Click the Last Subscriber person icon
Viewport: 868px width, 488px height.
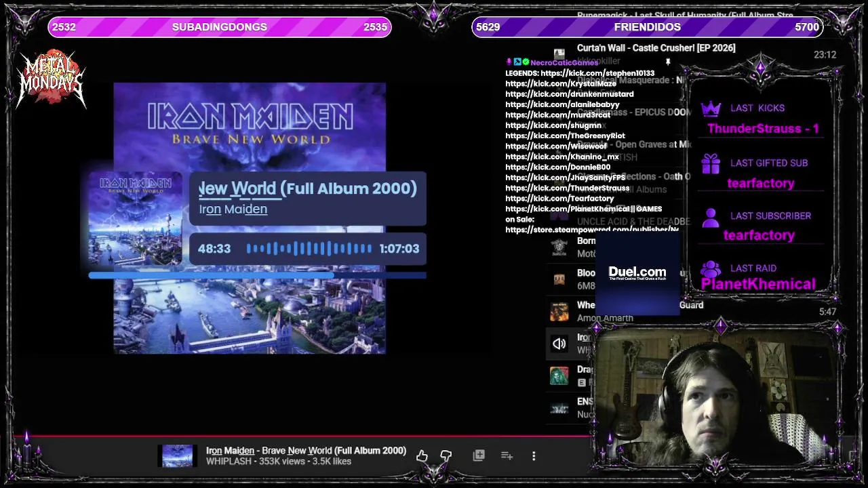pos(711,217)
